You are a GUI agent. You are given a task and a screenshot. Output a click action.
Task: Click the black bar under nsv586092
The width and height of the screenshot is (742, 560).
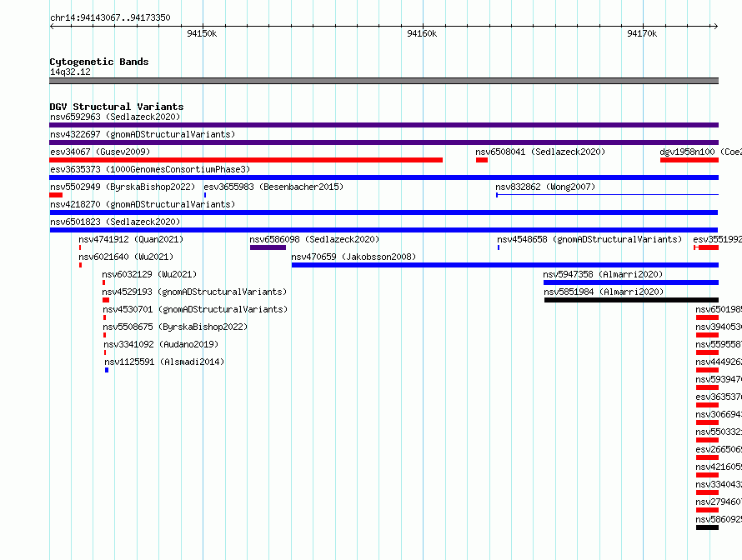[708, 527]
